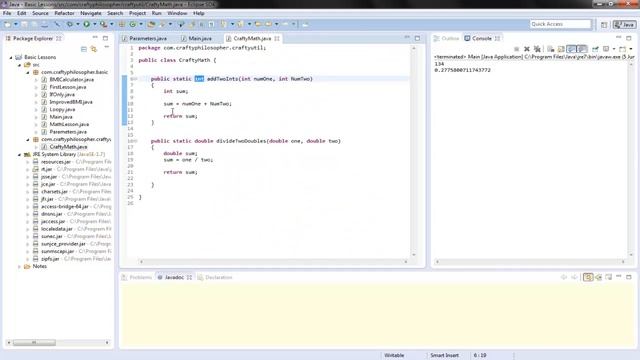The width and height of the screenshot is (640, 360).
Task: Toggle Link with Selection in Javadoc view
Action: pyautogui.click(x=588, y=277)
